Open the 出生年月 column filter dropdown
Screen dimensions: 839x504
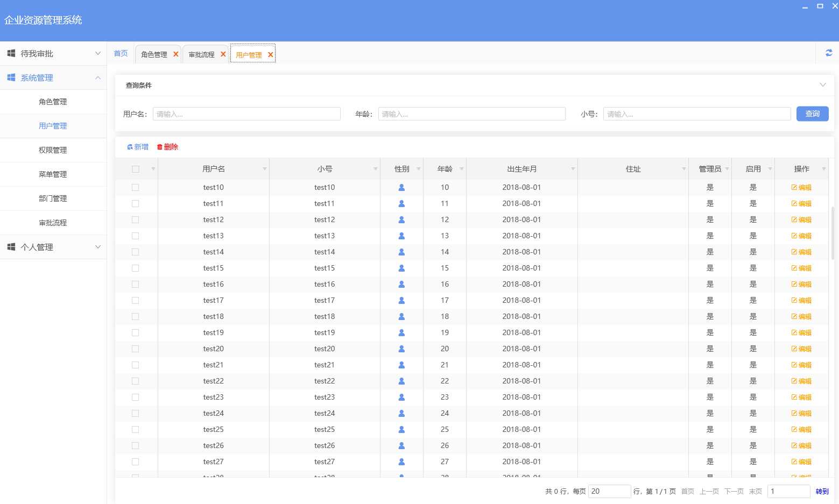573,169
